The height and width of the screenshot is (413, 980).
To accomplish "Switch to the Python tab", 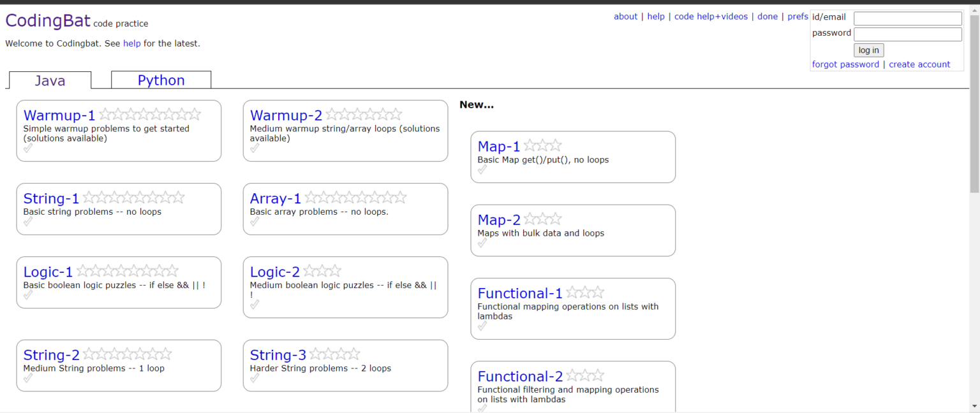I will point(161,80).
